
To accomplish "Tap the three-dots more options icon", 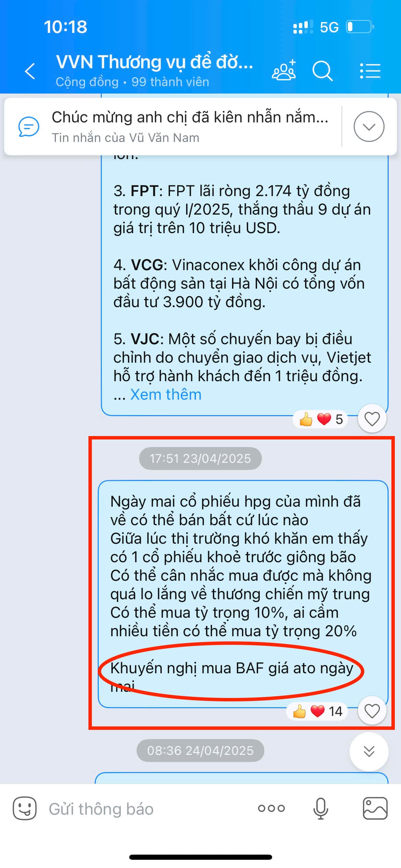I will coord(271,808).
